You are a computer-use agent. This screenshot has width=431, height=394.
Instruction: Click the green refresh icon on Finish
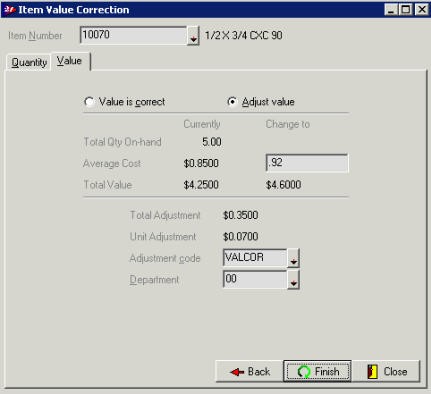pyautogui.click(x=304, y=372)
